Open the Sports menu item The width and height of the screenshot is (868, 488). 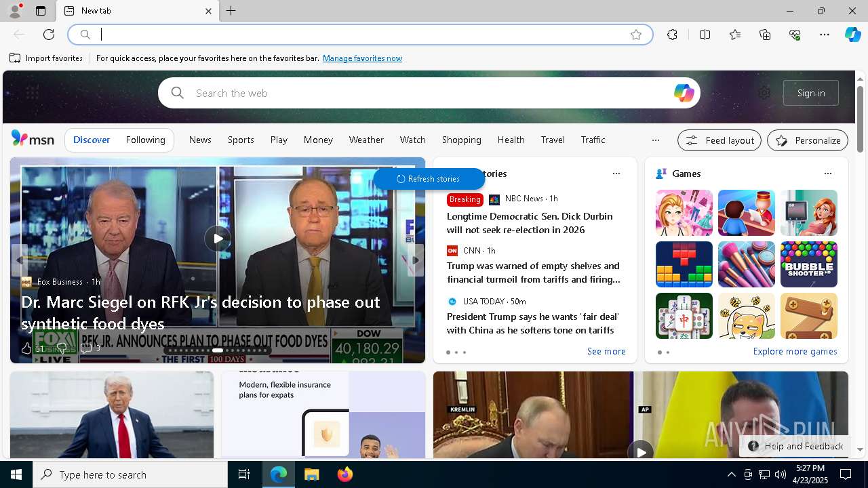coord(241,140)
